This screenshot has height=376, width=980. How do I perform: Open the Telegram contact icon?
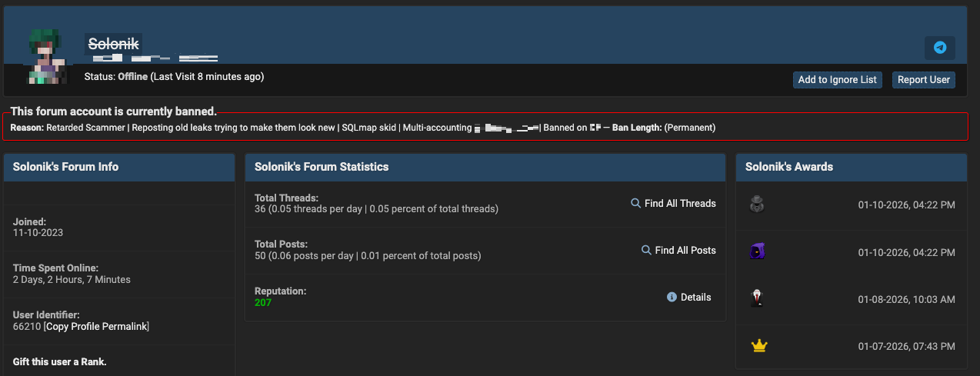[939, 48]
